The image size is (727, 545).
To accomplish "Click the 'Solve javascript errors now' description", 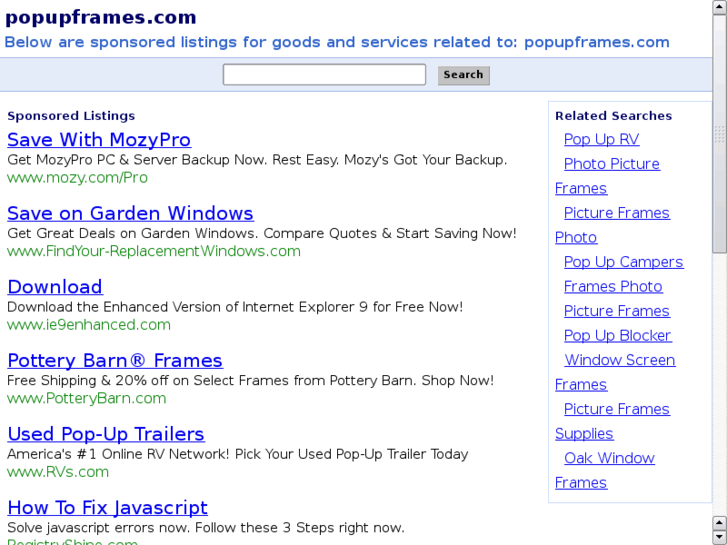I will [x=206, y=528].
